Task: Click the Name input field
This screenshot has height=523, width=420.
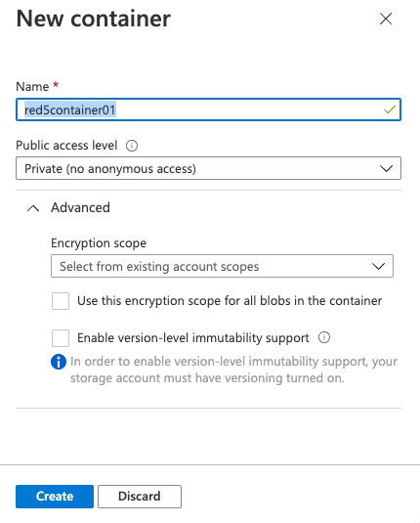Action: point(208,109)
